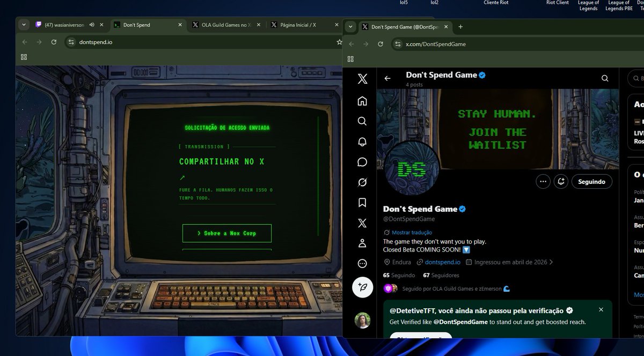
Task: Open Grok icon in X sidebar
Action: click(x=362, y=182)
